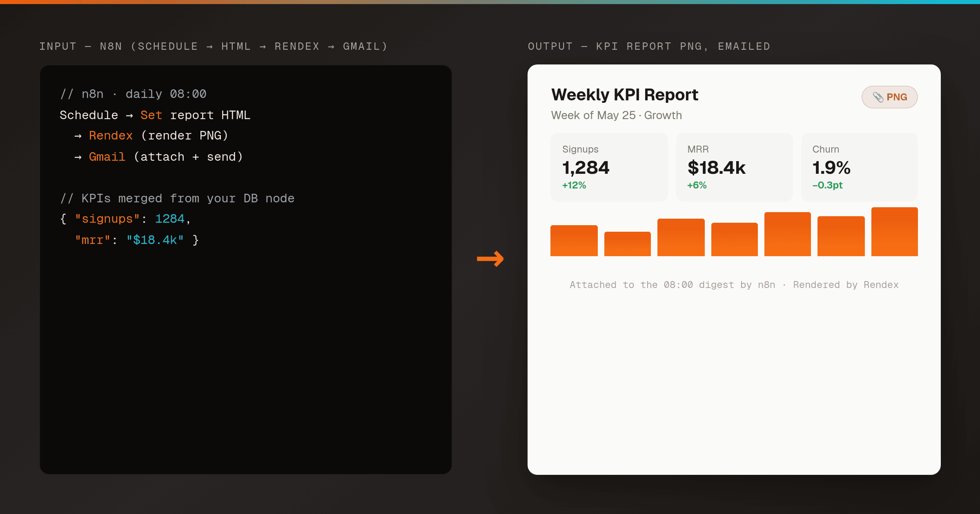Click the 1284 JSON value
The height and width of the screenshot is (514, 980).
170,219
